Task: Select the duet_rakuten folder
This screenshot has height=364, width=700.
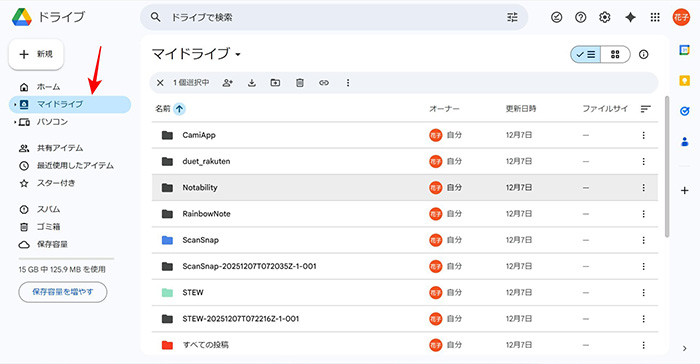Action: click(404, 161)
